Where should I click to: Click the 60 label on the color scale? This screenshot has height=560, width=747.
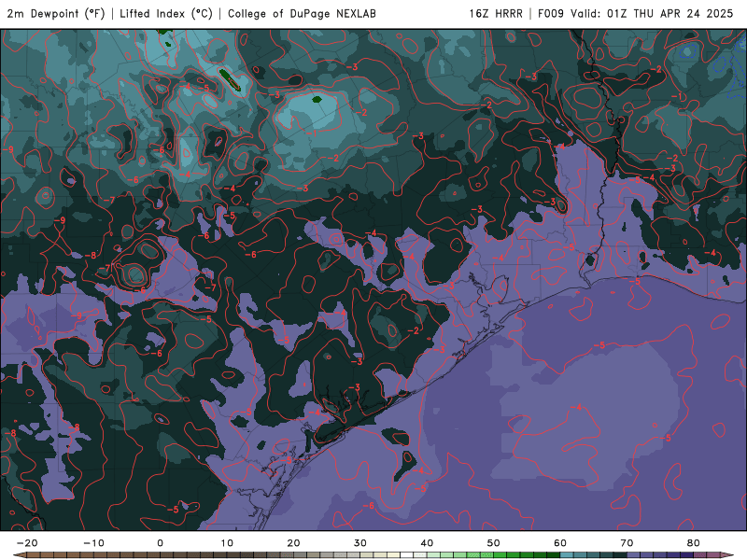click(560, 543)
